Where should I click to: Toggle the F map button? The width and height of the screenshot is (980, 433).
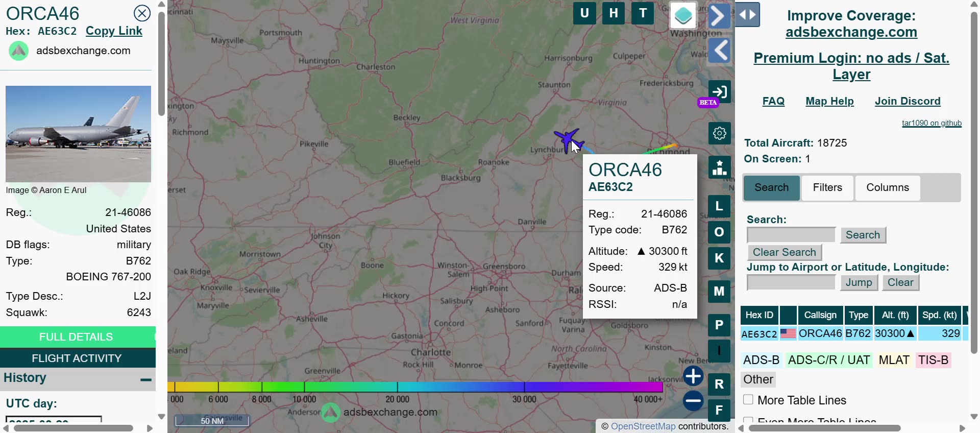(719, 410)
